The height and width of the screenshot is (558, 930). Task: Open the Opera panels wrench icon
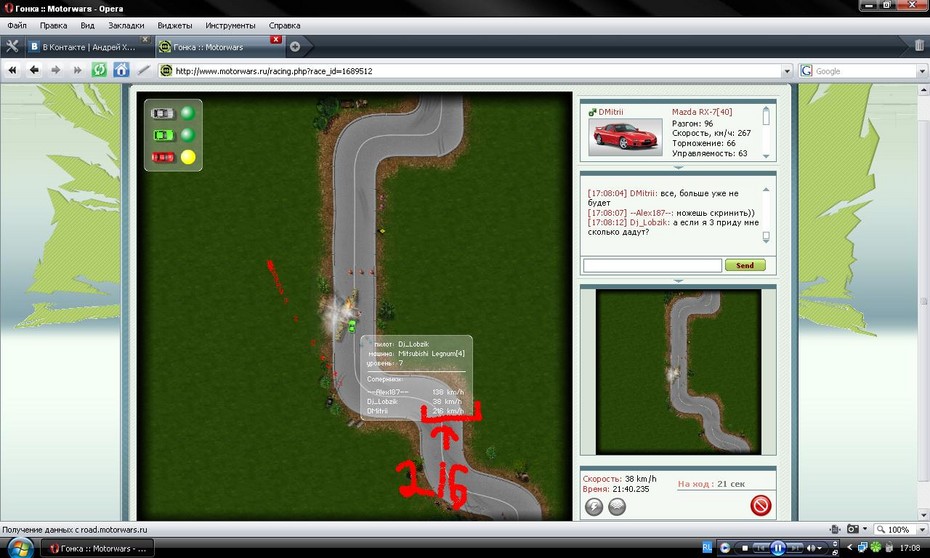12,47
